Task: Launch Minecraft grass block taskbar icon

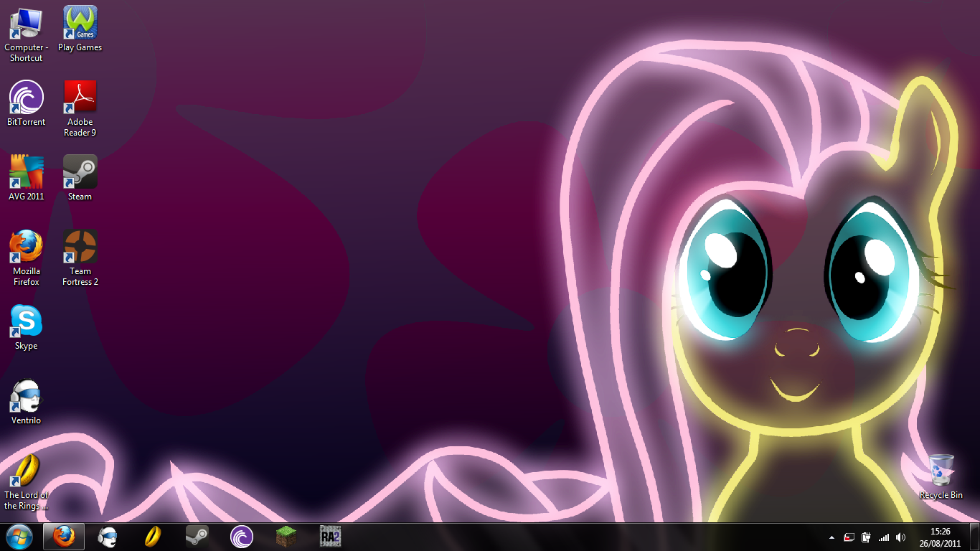Action: 286,536
